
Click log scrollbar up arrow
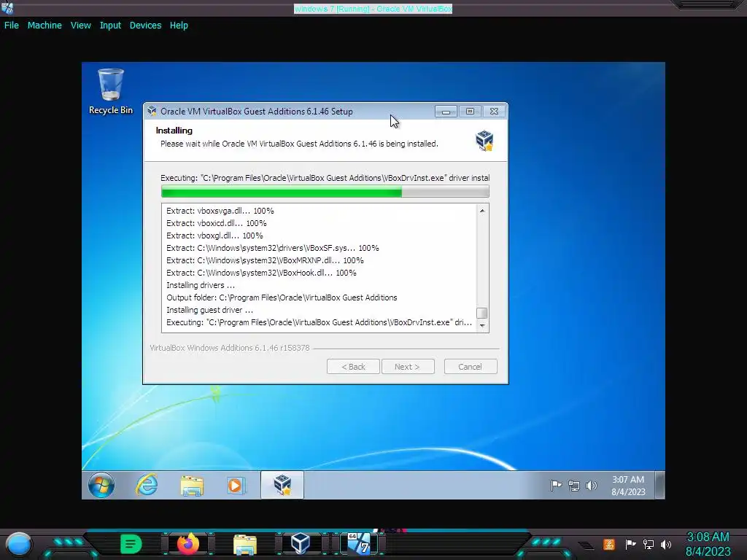[x=482, y=211]
